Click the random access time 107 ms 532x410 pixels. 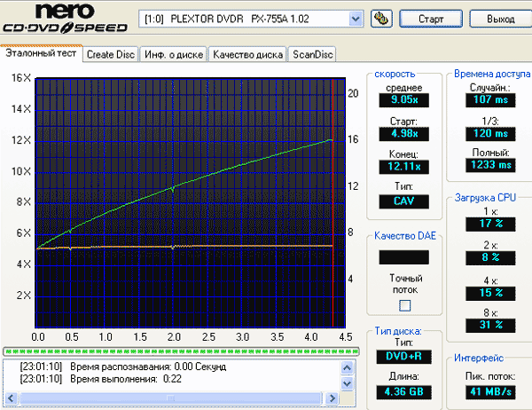pos(490,100)
